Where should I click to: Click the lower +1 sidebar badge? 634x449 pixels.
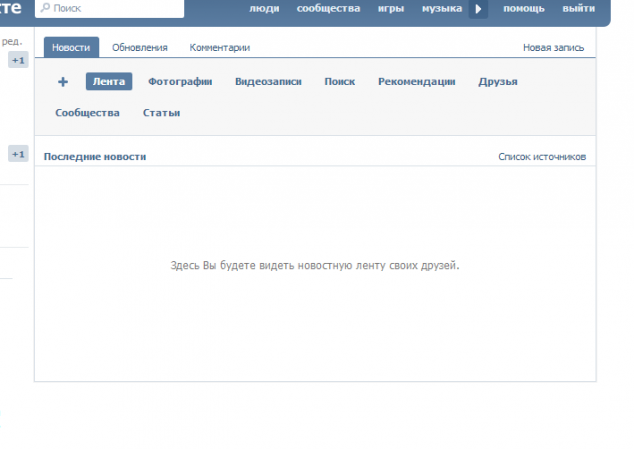click(x=18, y=154)
